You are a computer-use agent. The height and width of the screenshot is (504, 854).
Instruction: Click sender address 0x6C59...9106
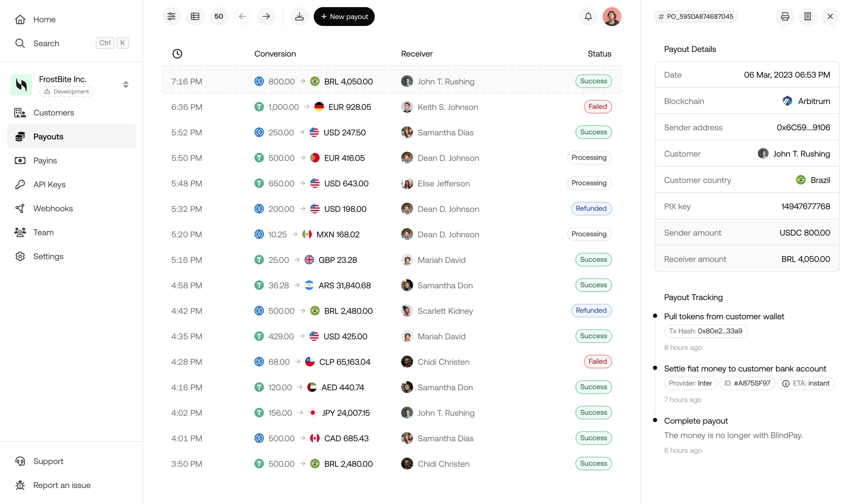(x=803, y=127)
